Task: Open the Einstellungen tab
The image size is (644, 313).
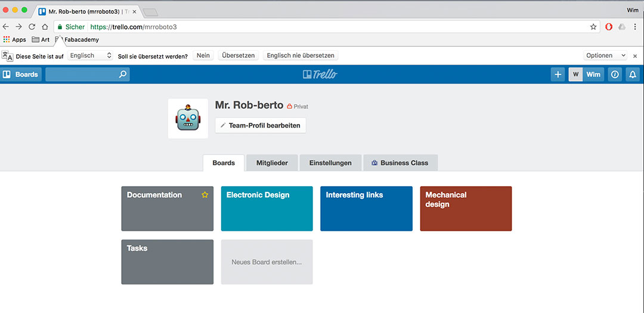Action: point(330,163)
